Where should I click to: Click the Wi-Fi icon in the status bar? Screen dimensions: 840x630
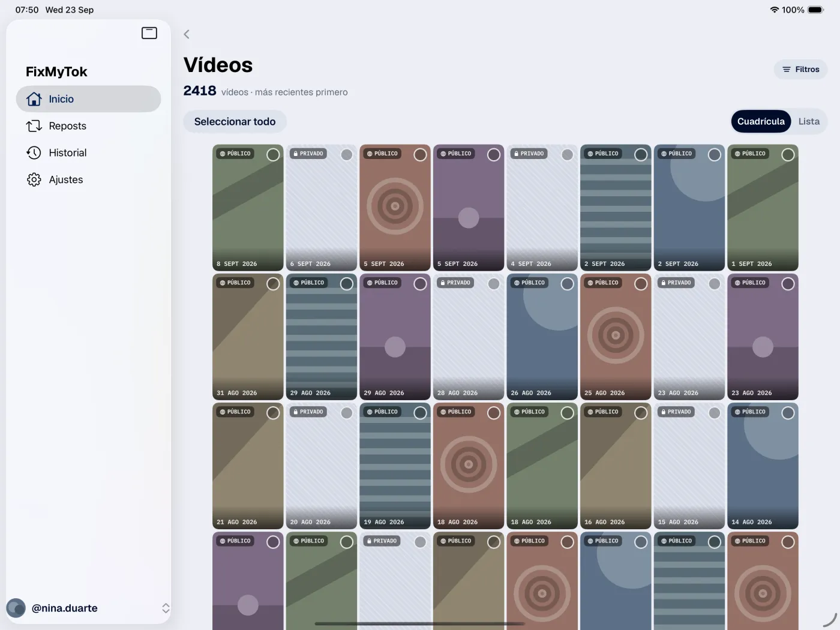(775, 10)
